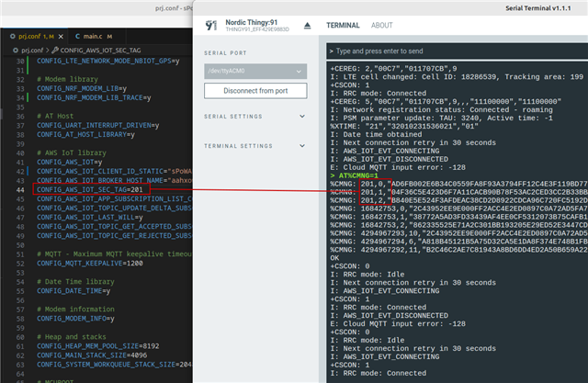Click CONFIG_AWS_IOT_LAST_WILL=y line
The height and width of the screenshot is (383, 588).
pos(90,218)
